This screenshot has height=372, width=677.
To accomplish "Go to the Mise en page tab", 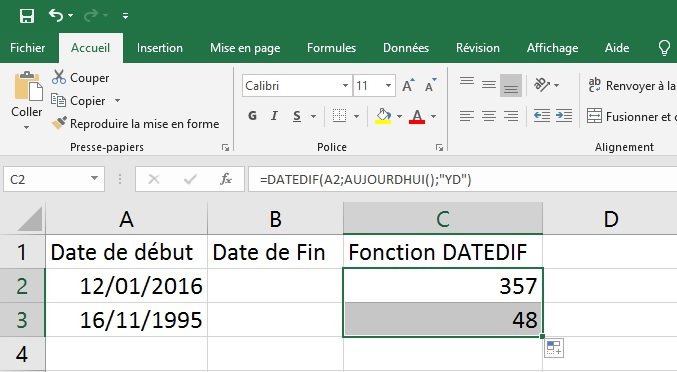I will [245, 48].
